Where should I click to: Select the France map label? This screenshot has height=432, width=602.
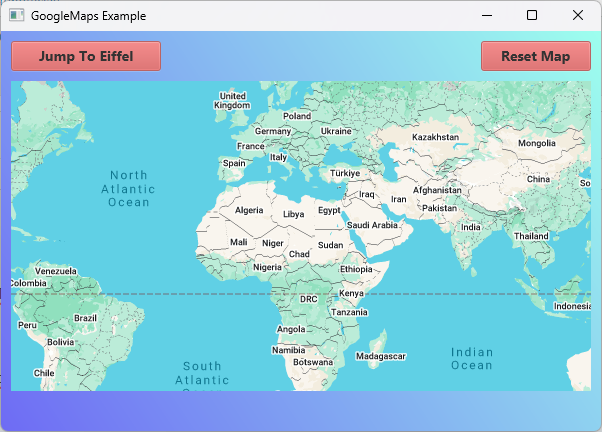pos(251,146)
